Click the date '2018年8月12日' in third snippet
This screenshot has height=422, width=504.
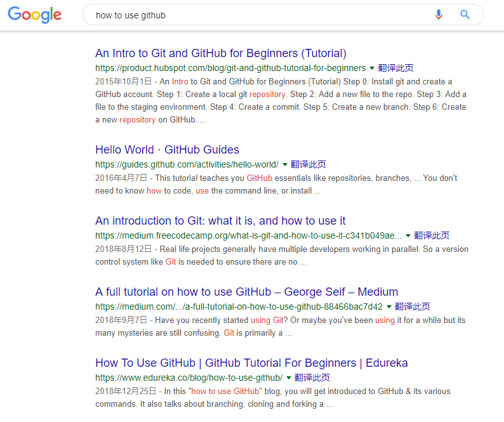(x=123, y=249)
